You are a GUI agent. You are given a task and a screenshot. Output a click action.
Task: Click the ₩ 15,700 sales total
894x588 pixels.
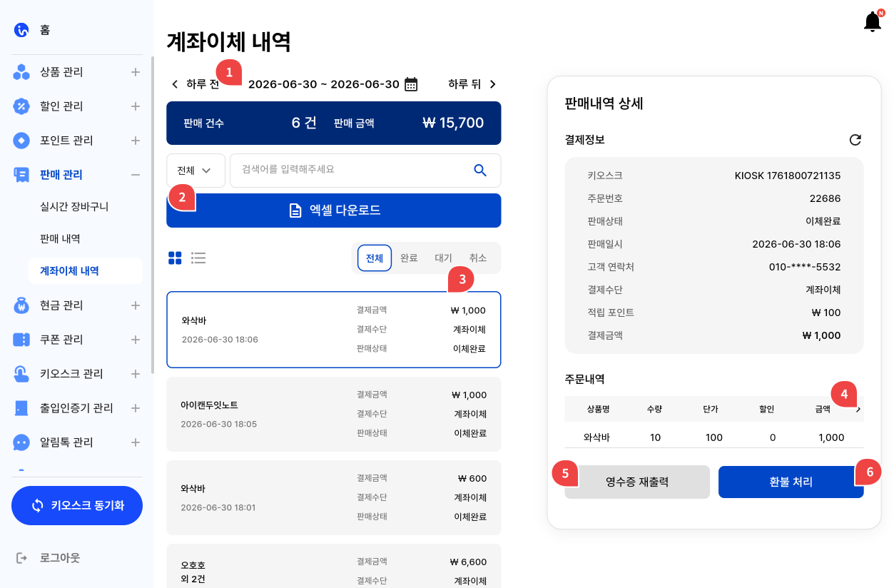pos(453,123)
